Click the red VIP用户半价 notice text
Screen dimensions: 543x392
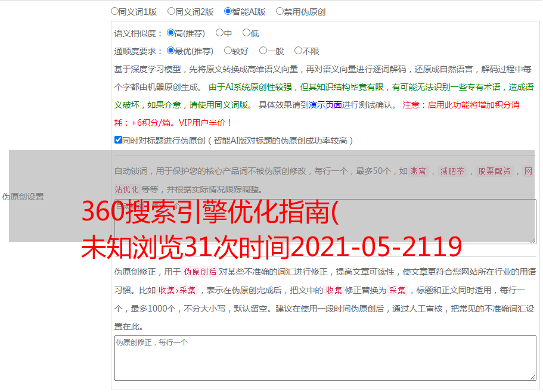pos(205,123)
